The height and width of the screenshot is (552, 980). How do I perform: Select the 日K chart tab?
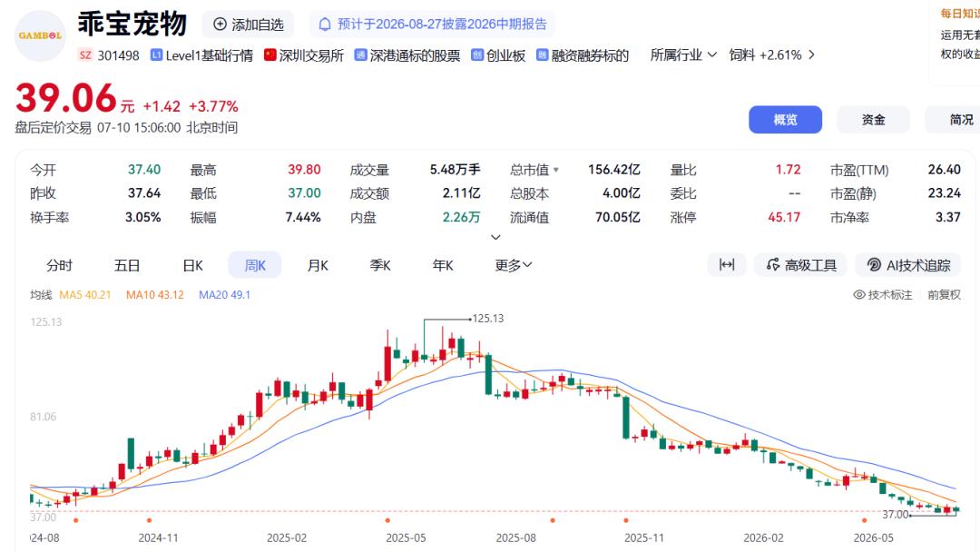192,265
